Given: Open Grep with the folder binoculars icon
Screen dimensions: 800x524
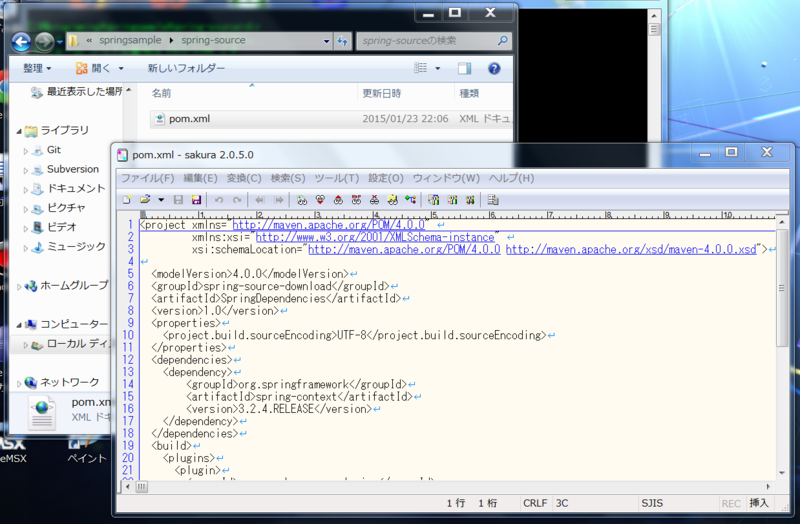Looking at the screenshot, I should tap(392, 199).
